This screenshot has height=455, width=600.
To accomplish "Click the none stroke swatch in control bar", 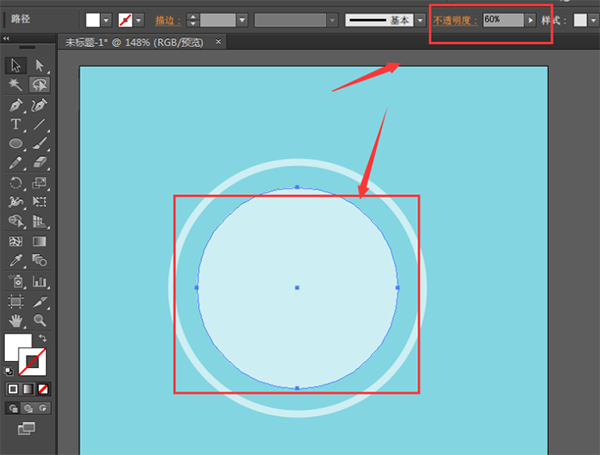I will [x=125, y=20].
